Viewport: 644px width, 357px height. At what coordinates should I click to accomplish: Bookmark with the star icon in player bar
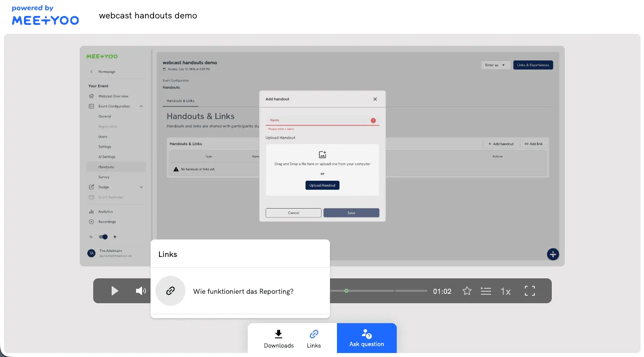point(467,291)
